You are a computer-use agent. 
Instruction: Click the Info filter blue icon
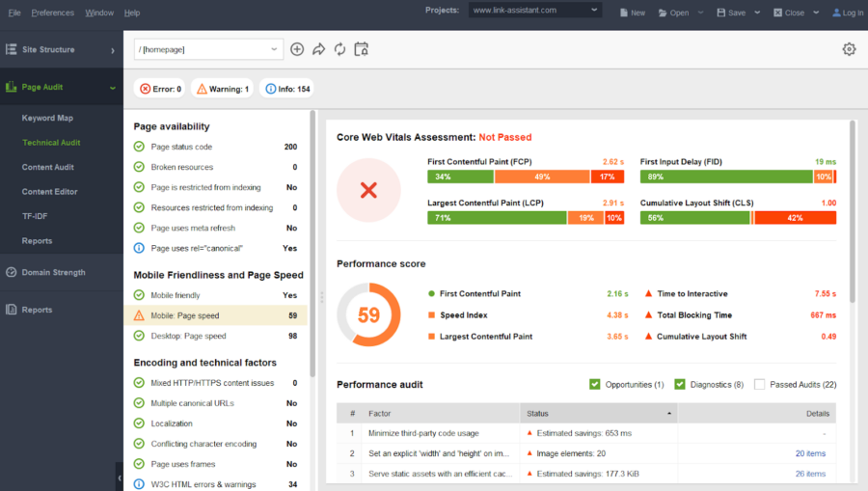(271, 89)
